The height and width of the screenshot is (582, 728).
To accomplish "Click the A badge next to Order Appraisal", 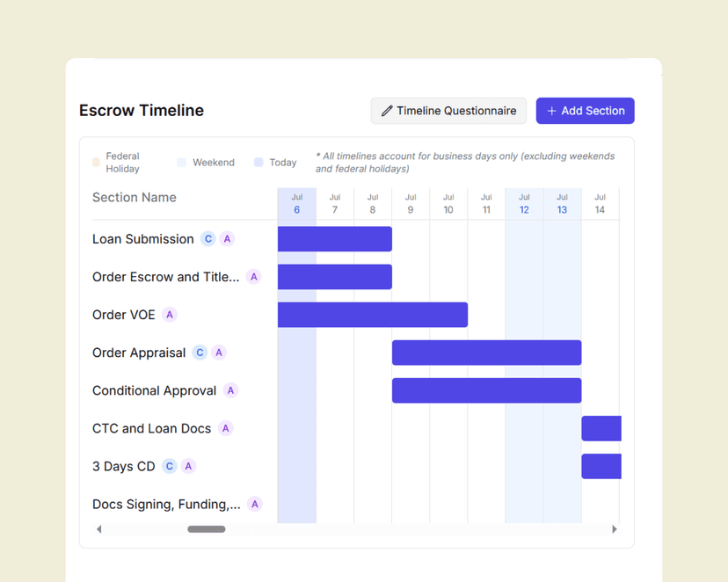I will point(219,353).
